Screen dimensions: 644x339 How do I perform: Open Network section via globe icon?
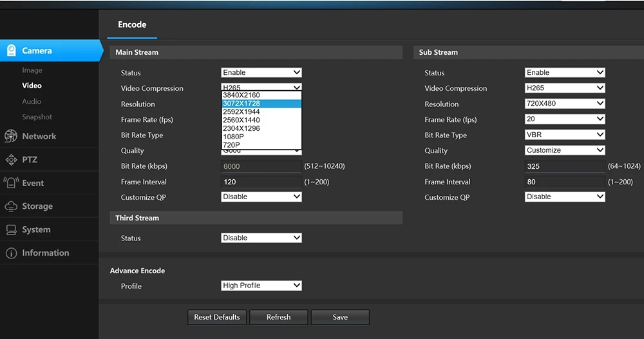click(11, 136)
